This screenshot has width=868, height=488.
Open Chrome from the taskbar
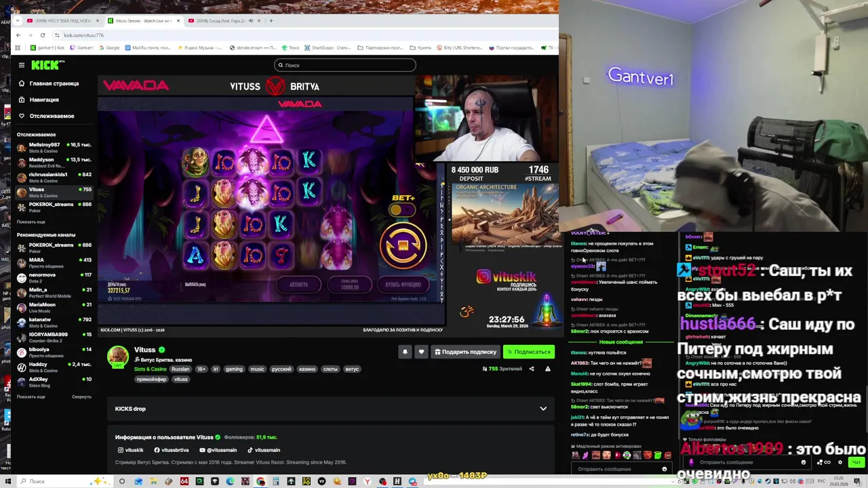(x=260, y=481)
